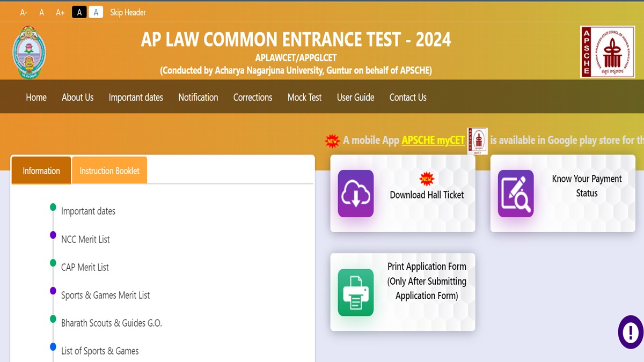The height and width of the screenshot is (362, 644).
Task: Open Important dates in navigation bar
Action: [136, 97]
